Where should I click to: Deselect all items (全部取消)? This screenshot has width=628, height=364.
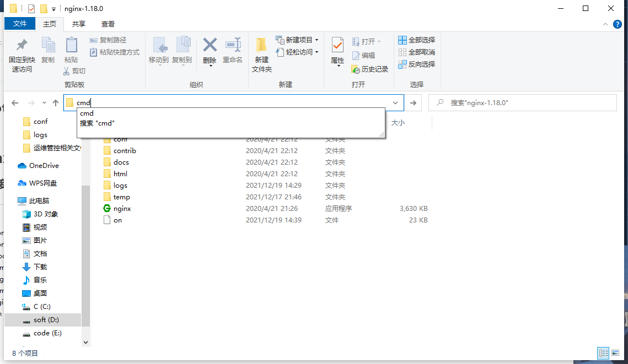tap(416, 52)
